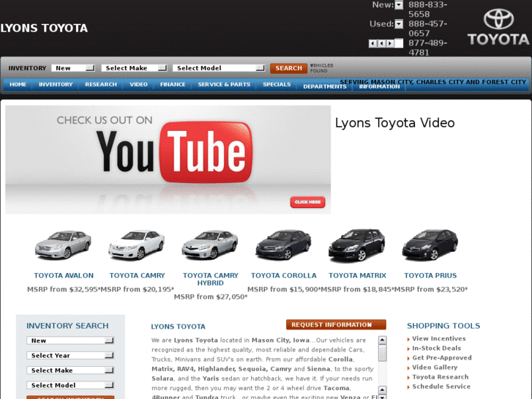Open the Toyota Corolla car image
The image size is (532, 399).
283,245
